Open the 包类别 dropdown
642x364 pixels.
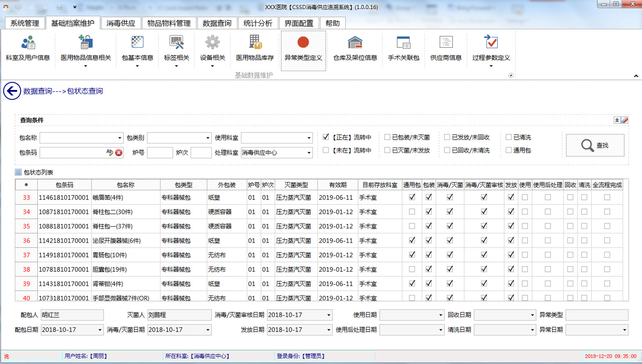point(207,138)
